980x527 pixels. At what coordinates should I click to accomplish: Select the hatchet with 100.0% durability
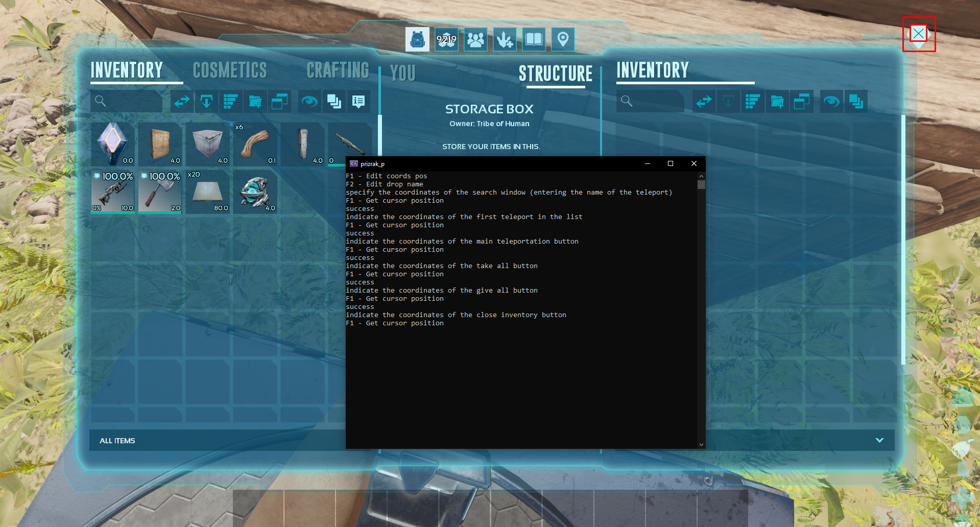tap(160, 192)
